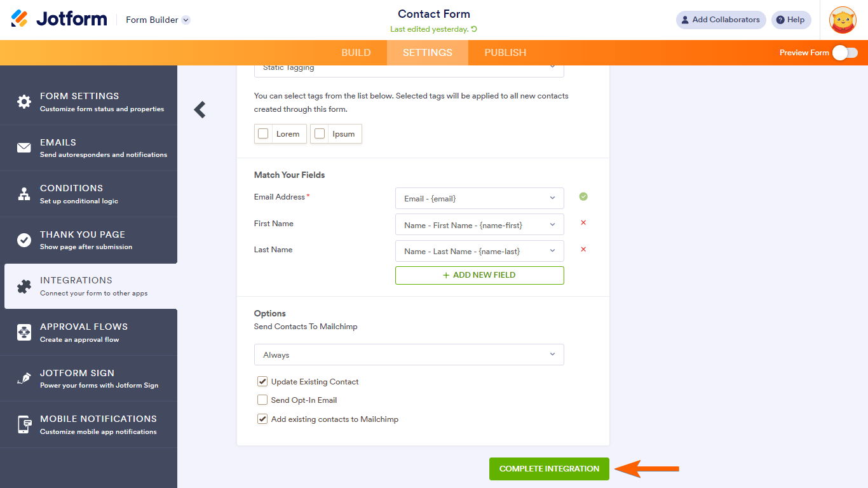Collapse the settings panel with the arrow

pos(200,109)
